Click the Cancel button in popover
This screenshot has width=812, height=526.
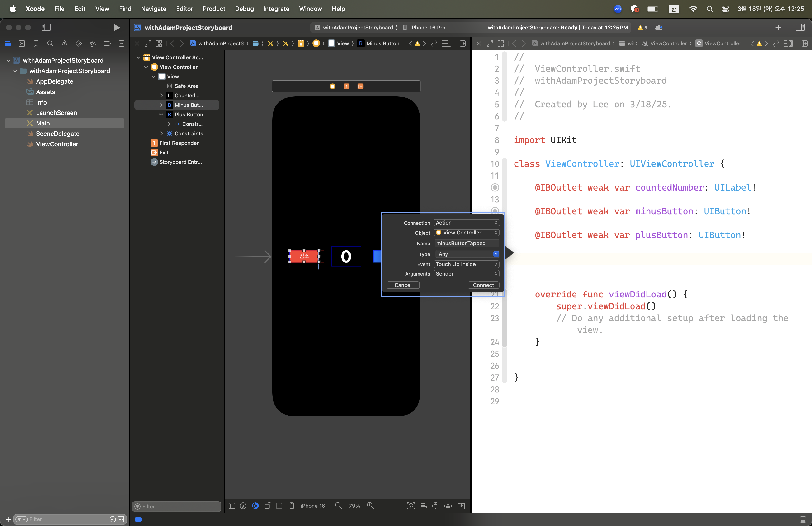point(403,285)
